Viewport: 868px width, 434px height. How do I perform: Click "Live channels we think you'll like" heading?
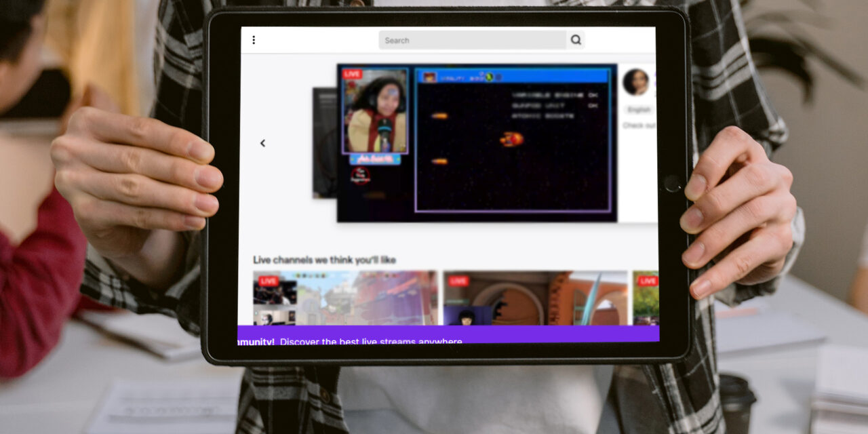(x=324, y=260)
